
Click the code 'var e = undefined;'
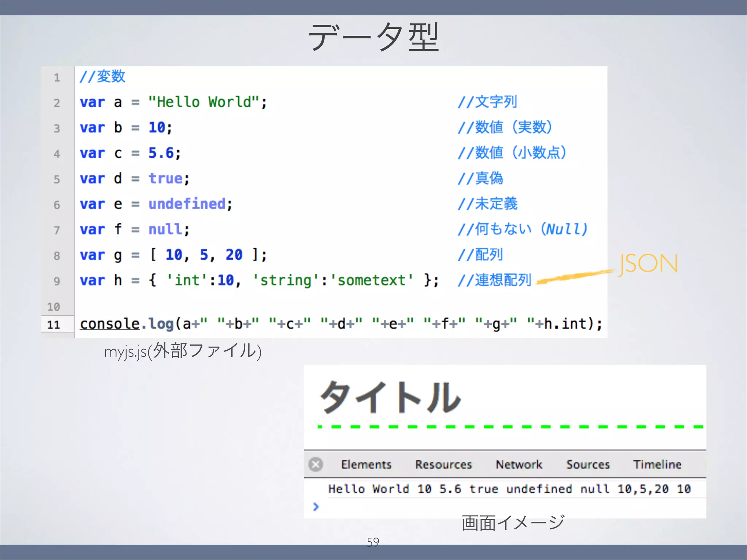(x=156, y=204)
